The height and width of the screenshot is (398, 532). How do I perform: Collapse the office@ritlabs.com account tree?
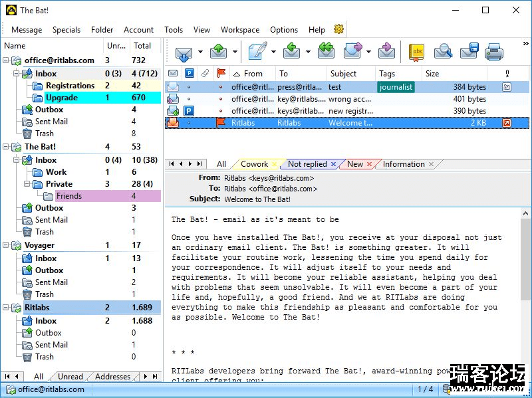[x=7, y=60]
